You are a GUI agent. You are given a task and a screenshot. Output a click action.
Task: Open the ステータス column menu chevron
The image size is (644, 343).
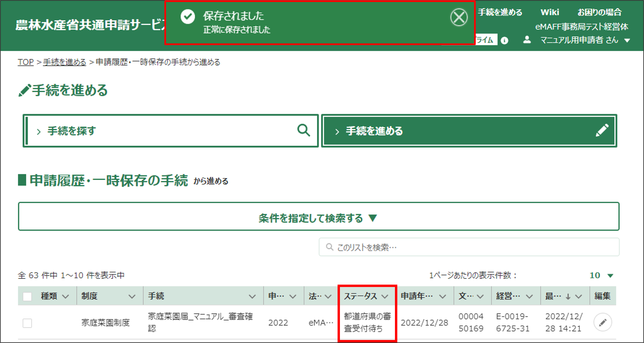pyautogui.click(x=385, y=297)
